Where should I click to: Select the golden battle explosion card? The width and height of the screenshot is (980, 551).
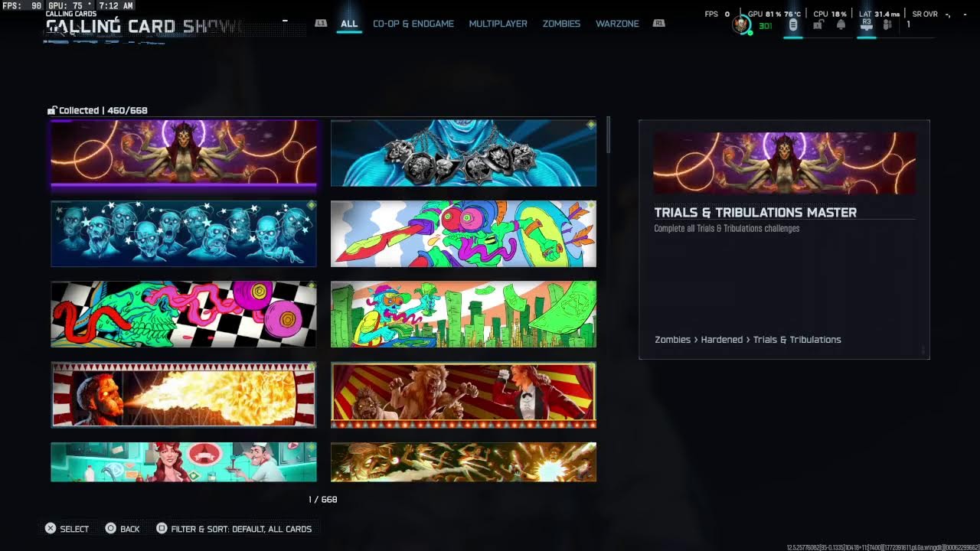[x=463, y=462]
